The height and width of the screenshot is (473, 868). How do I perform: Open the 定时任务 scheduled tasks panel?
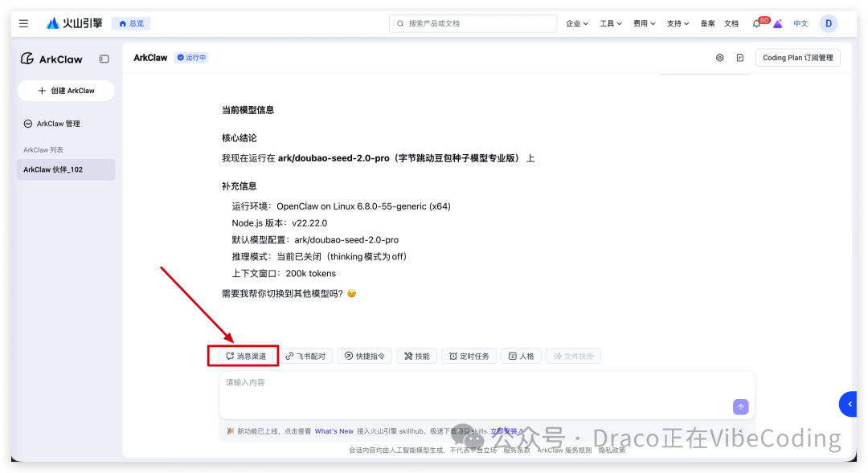[x=469, y=356]
